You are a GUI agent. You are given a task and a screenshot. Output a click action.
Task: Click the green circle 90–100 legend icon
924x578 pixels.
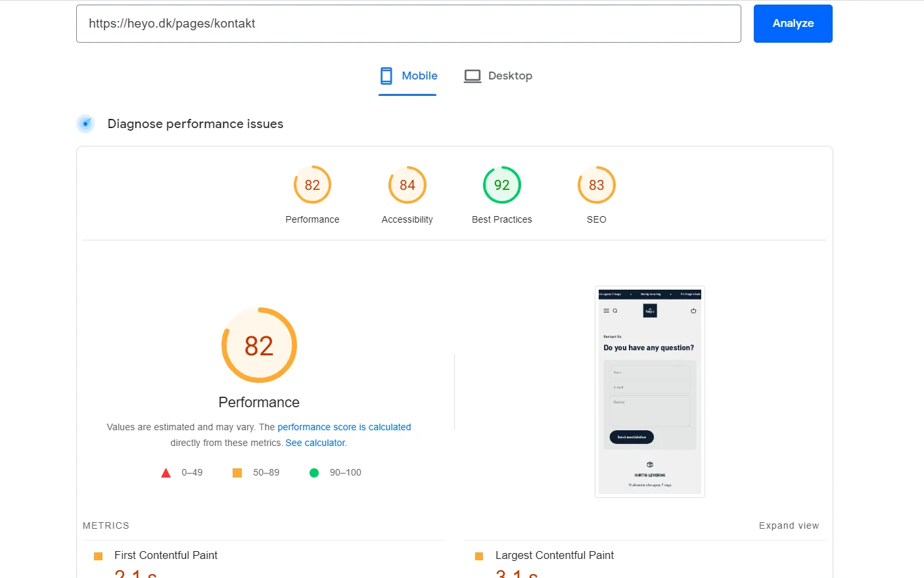coord(314,473)
